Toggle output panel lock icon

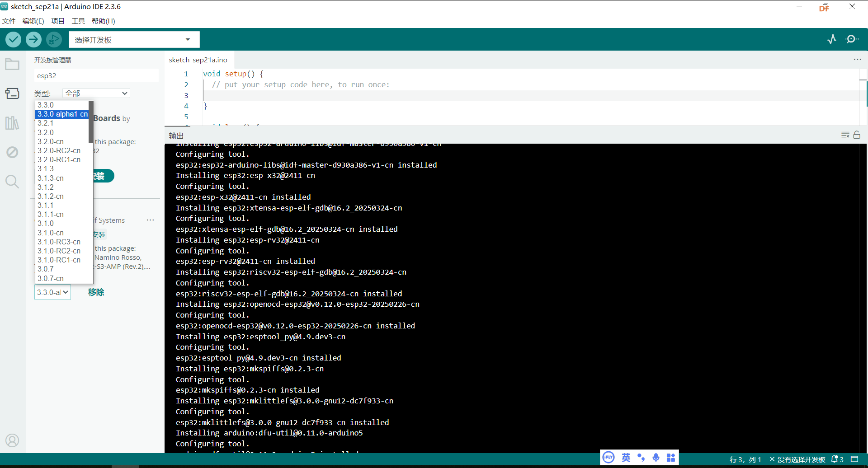point(857,135)
